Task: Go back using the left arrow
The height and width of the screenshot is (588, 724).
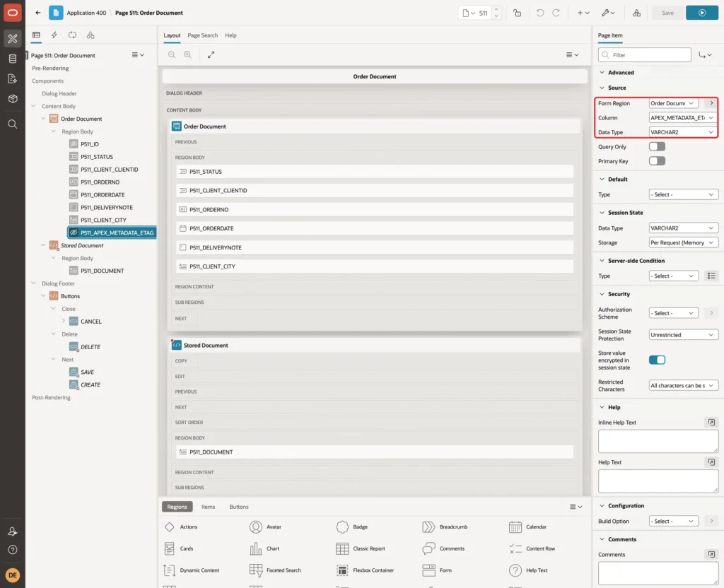Action: point(38,13)
